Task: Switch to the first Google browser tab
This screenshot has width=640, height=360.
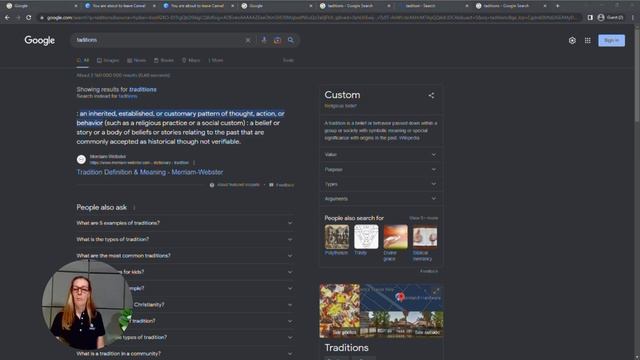Action: coord(41,6)
